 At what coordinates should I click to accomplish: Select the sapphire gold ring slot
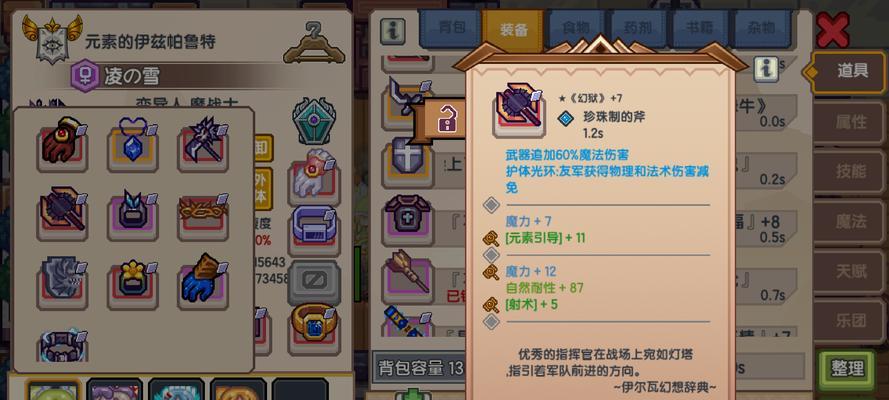[314, 325]
